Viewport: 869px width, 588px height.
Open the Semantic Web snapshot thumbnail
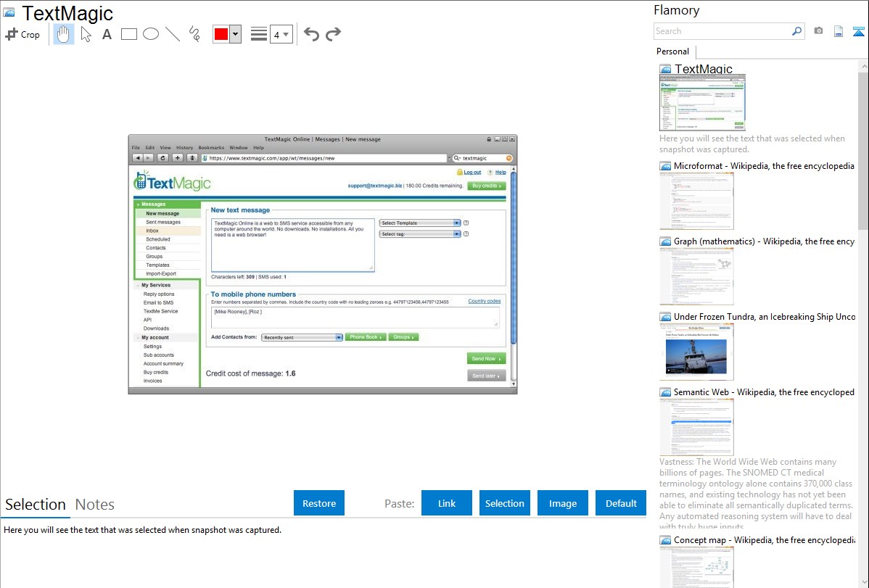click(x=696, y=427)
